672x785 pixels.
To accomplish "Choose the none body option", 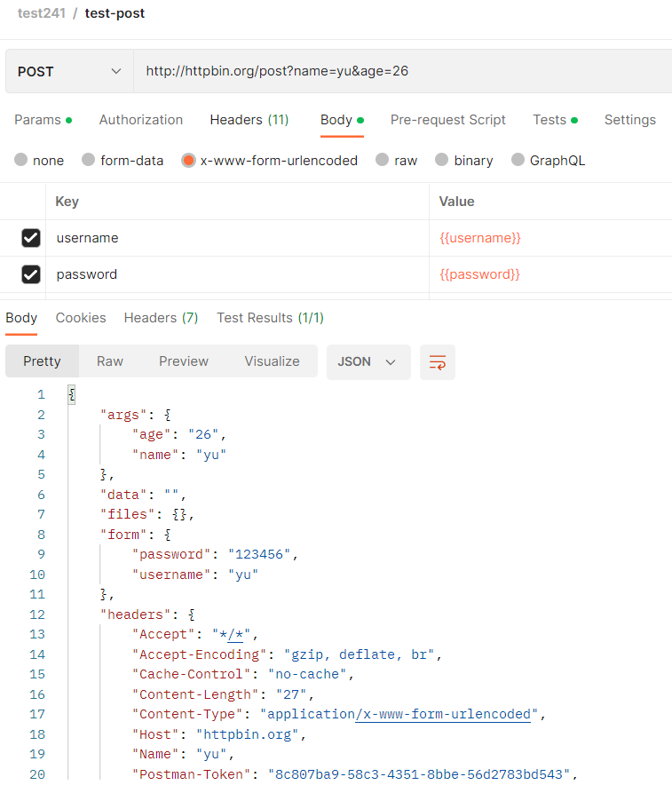I will coord(21,161).
